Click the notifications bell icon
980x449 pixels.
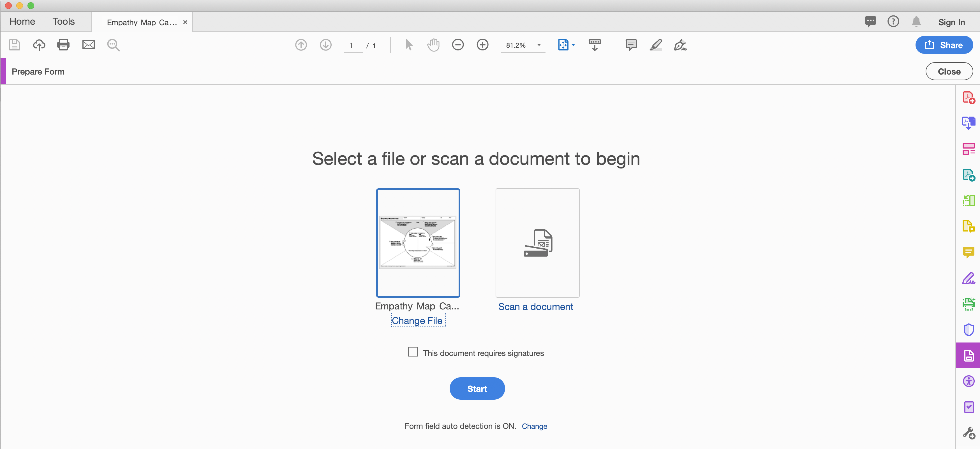(x=916, y=22)
